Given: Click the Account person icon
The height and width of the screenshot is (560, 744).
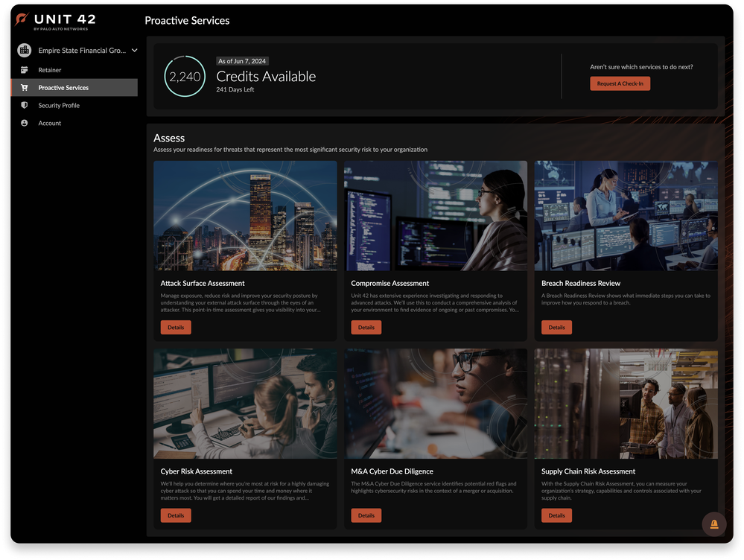Looking at the screenshot, I should [x=25, y=124].
